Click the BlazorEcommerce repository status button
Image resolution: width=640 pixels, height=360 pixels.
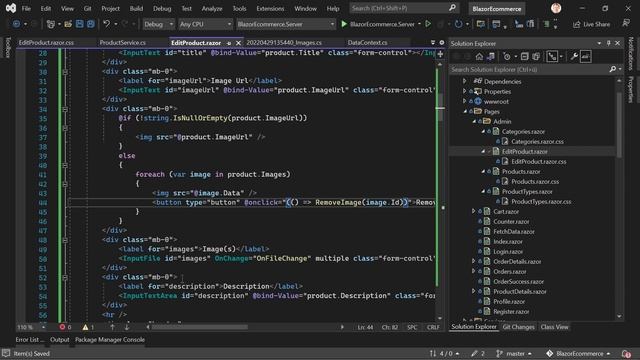coord(579,353)
